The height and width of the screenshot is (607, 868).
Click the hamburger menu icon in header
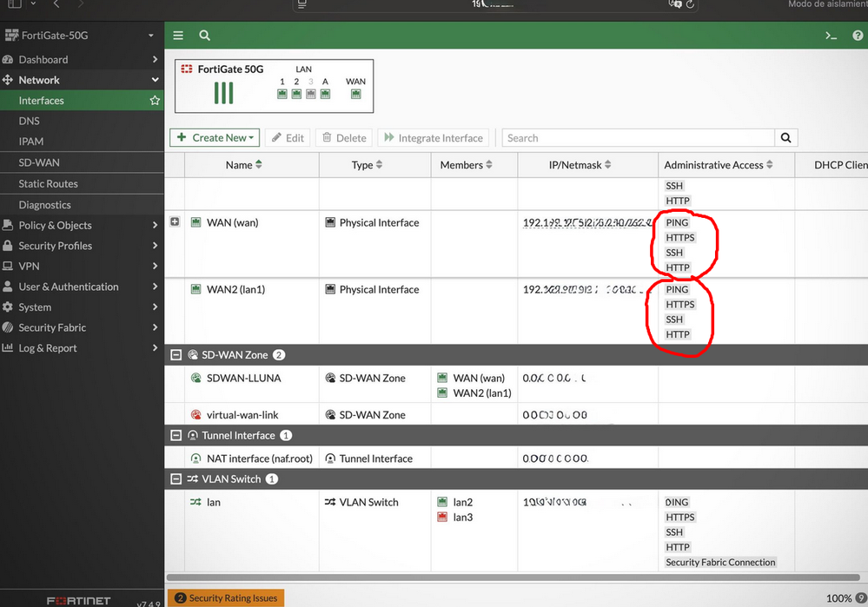coord(178,36)
